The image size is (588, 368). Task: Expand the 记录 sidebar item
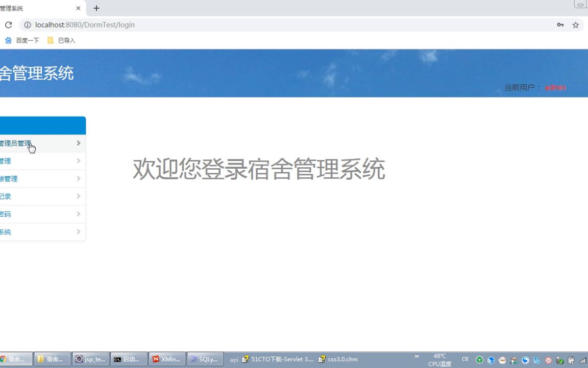(x=78, y=196)
